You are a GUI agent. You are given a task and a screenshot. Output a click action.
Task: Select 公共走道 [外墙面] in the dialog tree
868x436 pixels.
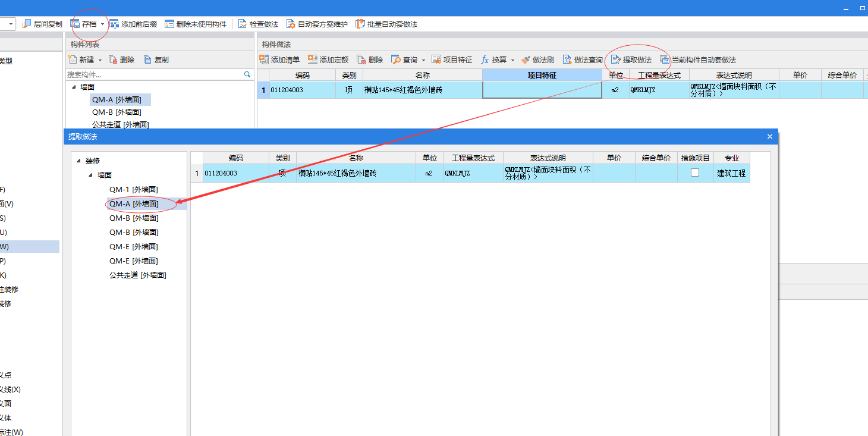tap(138, 275)
